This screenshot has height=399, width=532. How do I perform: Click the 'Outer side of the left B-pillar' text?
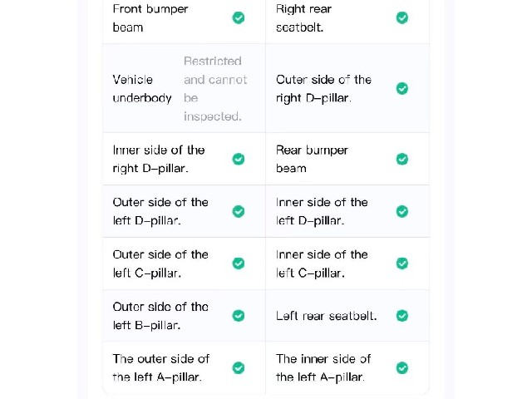pos(160,316)
